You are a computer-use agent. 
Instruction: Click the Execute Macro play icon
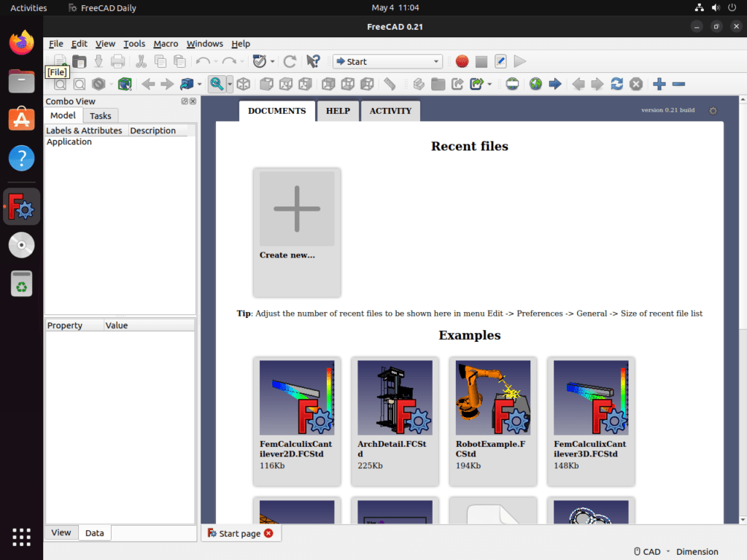click(520, 61)
